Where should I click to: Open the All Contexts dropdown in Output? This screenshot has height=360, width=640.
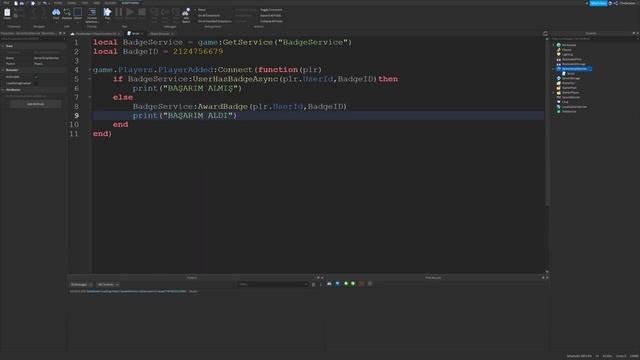(108, 284)
